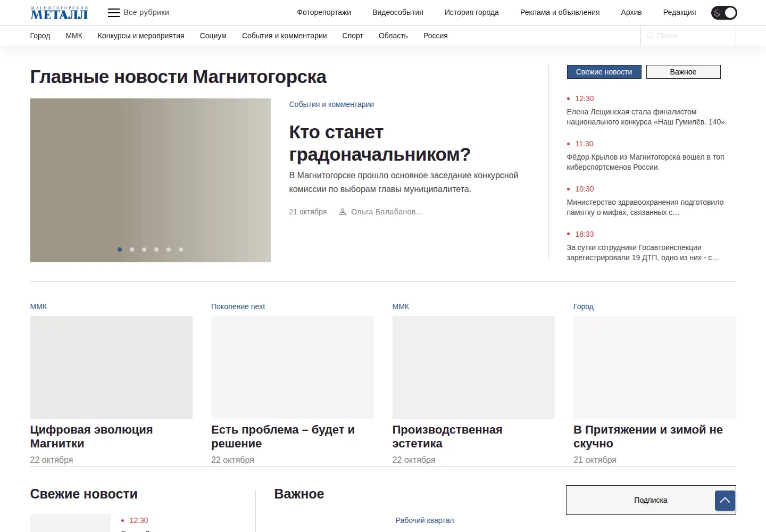This screenshot has height=532, width=766.
Task: Open the Магнитогорский Металл logo homepage
Action: [59, 13]
